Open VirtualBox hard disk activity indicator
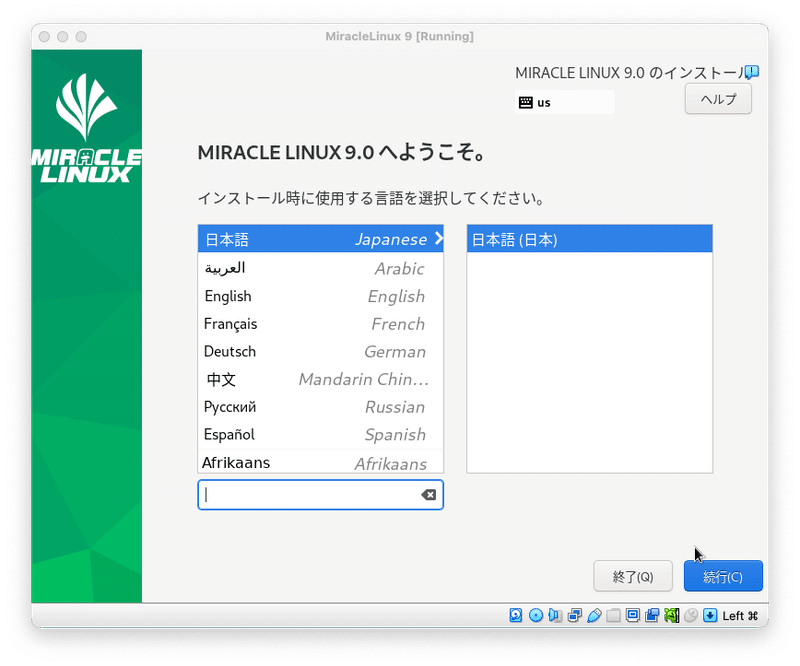The image size is (800, 666). (516, 615)
